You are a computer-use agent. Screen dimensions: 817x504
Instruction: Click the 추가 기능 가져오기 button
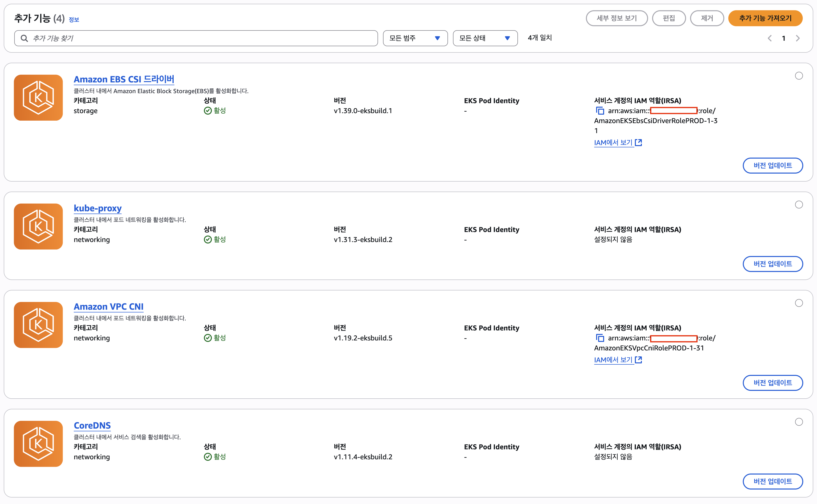tap(765, 18)
